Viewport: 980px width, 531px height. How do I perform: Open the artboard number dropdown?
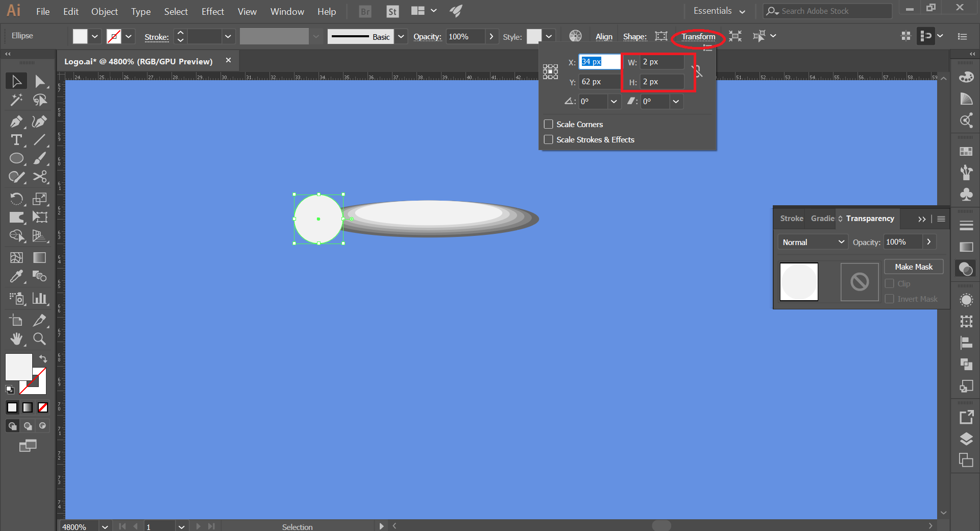[x=181, y=526]
